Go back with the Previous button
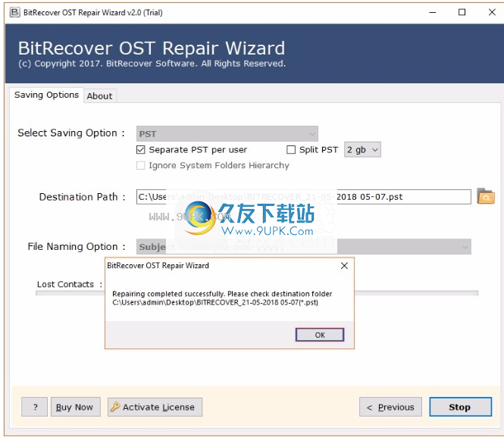 390,407
